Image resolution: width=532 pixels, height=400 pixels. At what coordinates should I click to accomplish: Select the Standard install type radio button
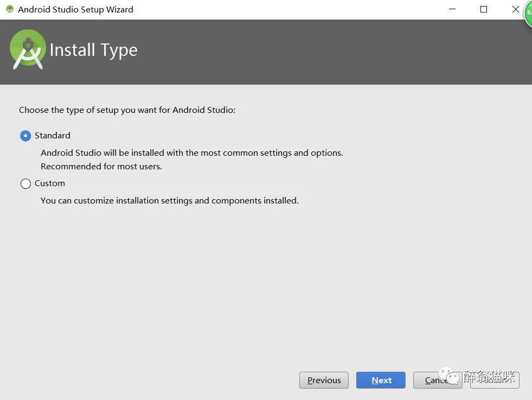coord(25,136)
